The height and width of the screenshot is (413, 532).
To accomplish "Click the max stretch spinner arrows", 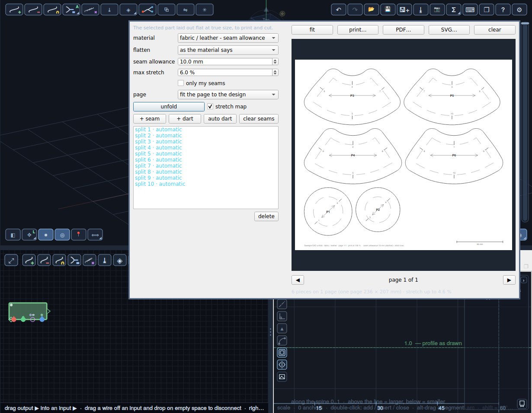I will tap(275, 73).
